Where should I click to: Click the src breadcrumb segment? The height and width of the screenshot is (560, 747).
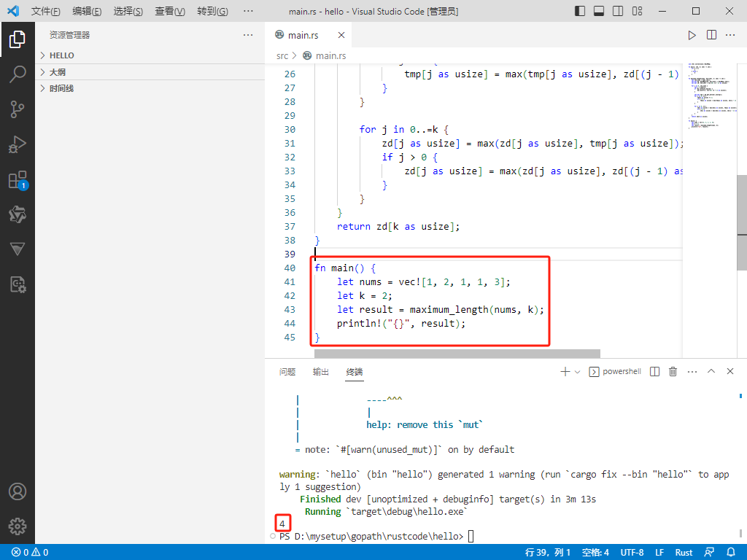coord(282,55)
